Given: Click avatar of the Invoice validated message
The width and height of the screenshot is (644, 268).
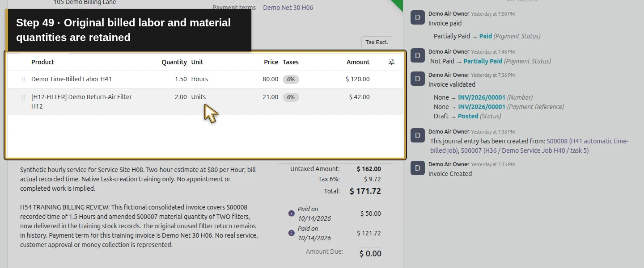Looking at the screenshot, I should 418,79.
